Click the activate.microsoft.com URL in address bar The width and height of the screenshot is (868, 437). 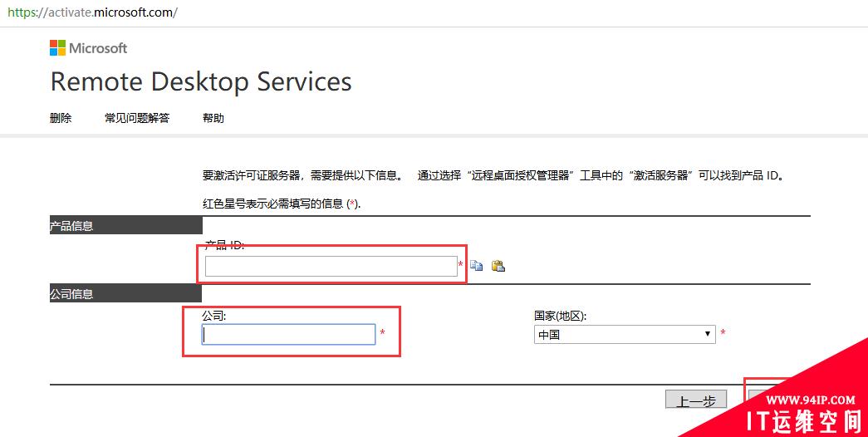tap(92, 12)
